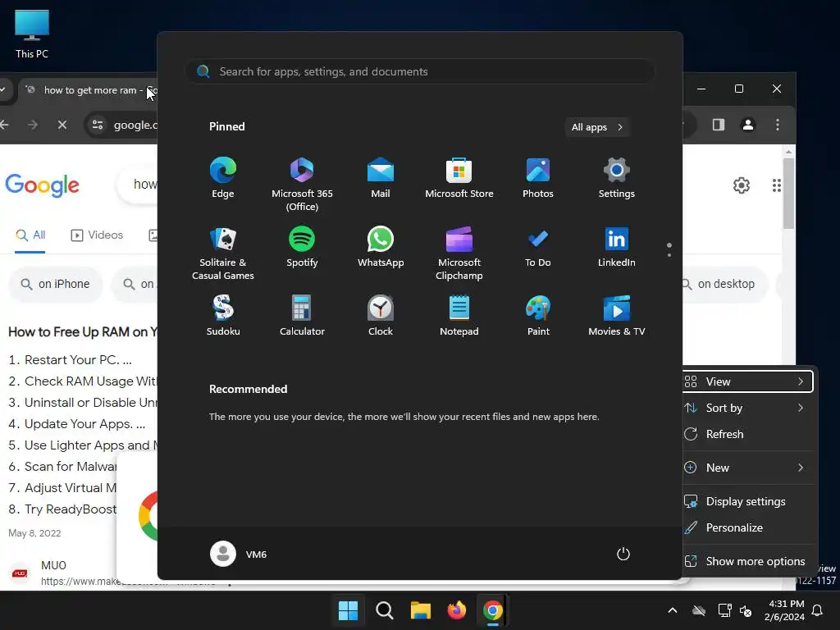840x630 pixels.
Task: Click the 'on iPhone' suggestion chip
Action: 55,284
